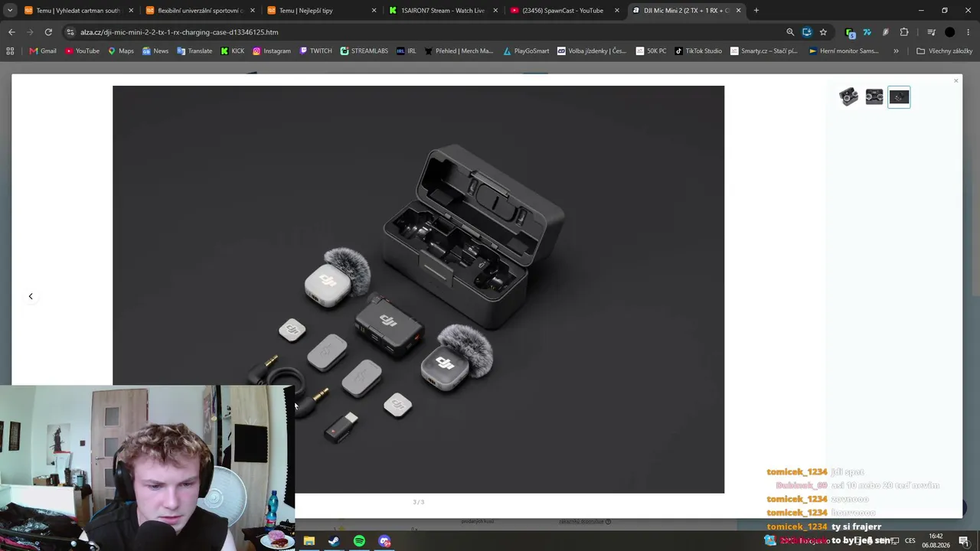
Task: Open the Instagram bookmark
Action: (272, 51)
